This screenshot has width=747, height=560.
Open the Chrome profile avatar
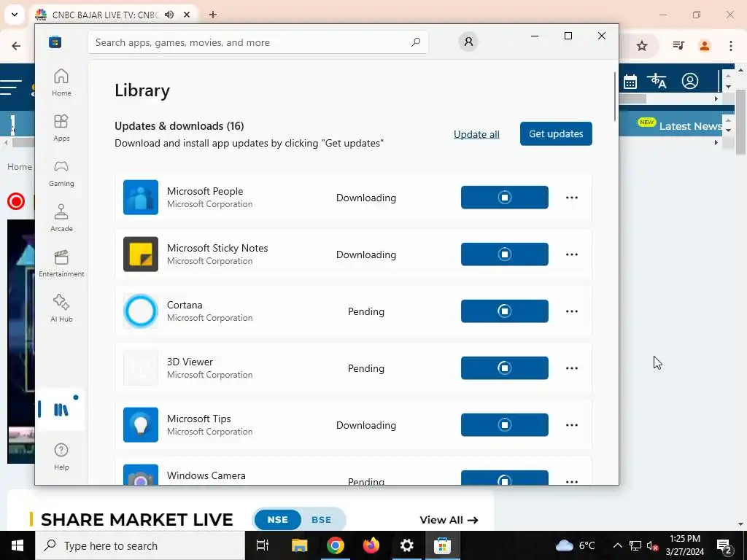(705, 46)
